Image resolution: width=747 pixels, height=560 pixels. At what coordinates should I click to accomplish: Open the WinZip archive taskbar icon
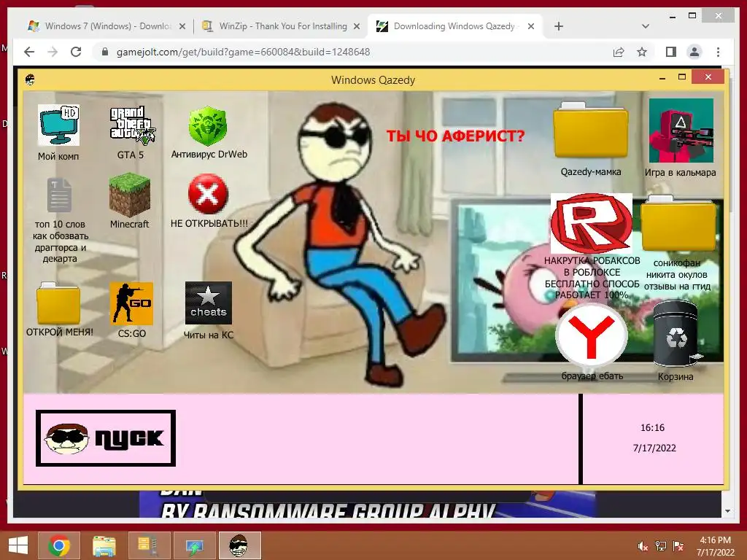pos(149,545)
